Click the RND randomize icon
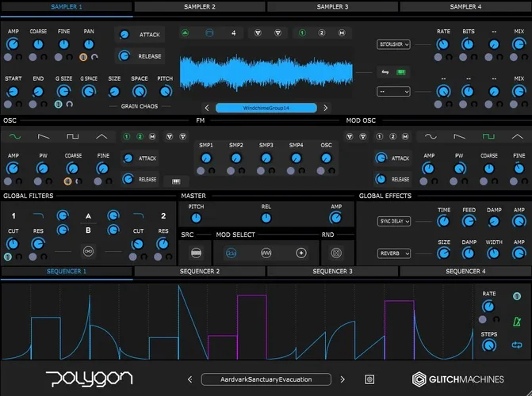The height and width of the screenshot is (396, 532). (335, 253)
